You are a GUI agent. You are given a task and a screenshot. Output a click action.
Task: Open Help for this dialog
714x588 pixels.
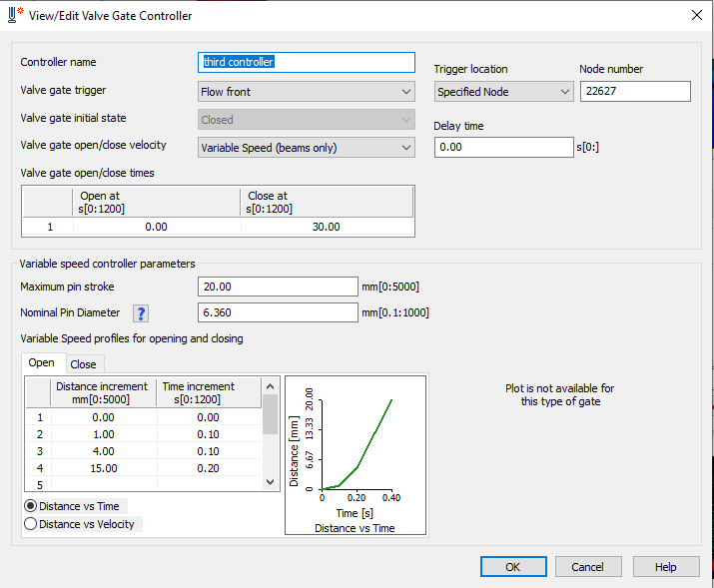665,567
